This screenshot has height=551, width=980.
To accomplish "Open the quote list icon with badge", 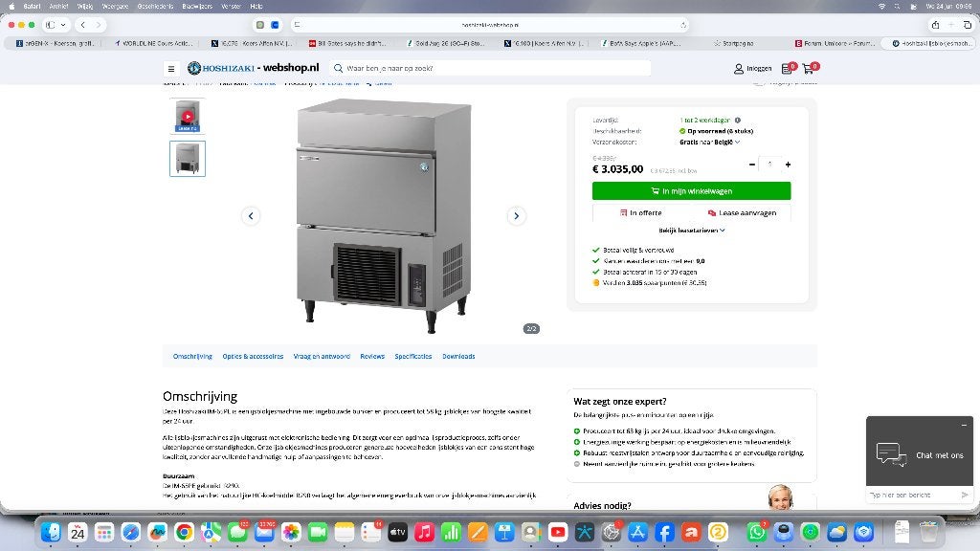I will (x=789, y=68).
